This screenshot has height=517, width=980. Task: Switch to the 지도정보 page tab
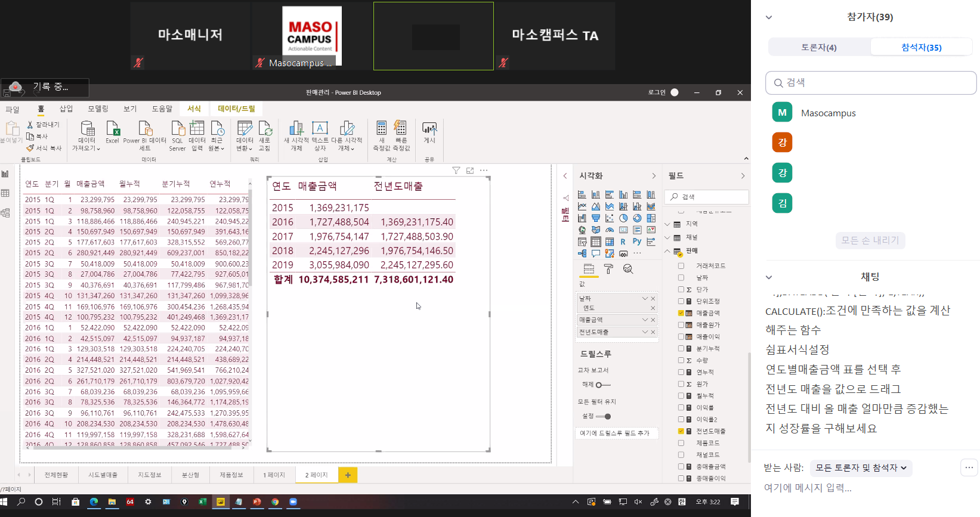click(x=150, y=475)
